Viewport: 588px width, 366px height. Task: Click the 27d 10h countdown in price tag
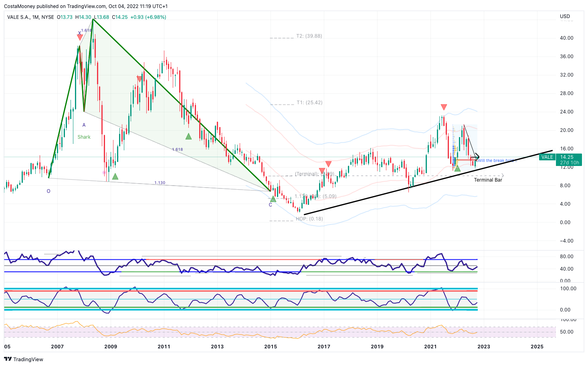coord(569,163)
